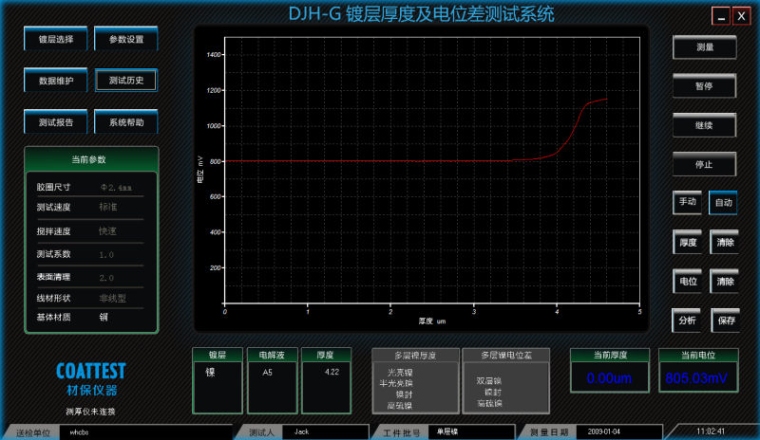The width and height of the screenshot is (760, 440).
Task: Click the 线材形状 parameter row
Action: coord(90,298)
